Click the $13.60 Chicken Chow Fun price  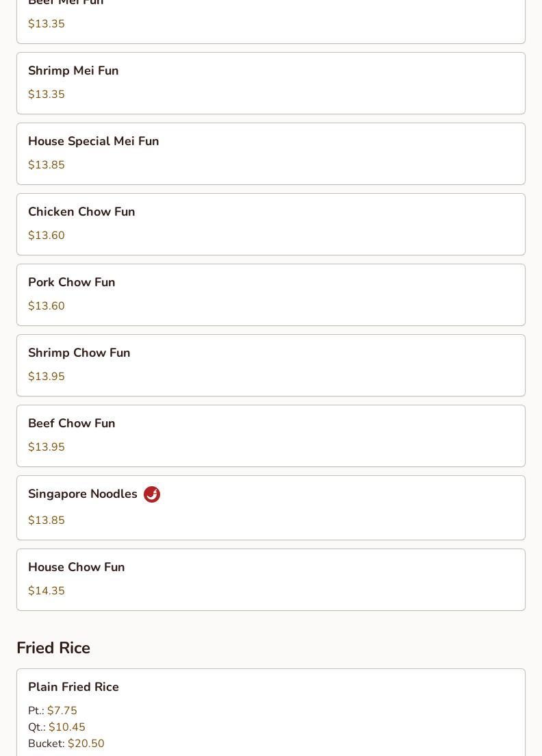47,236
